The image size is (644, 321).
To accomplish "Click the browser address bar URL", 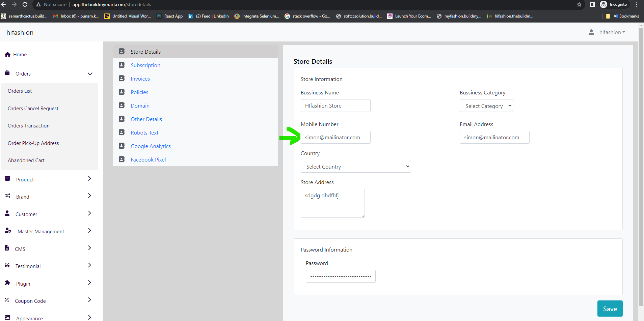I will tap(112, 4).
